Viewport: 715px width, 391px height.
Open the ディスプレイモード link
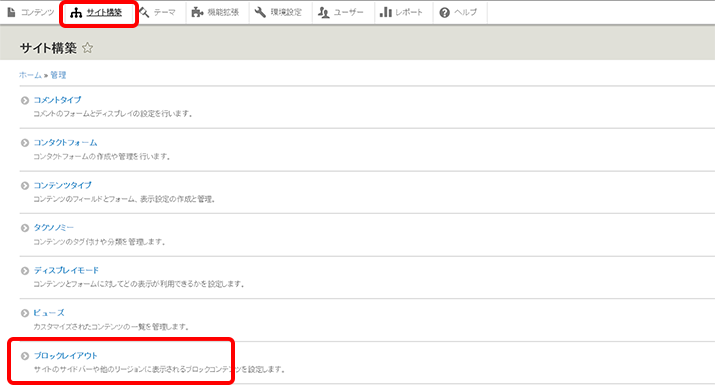click(x=66, y=271)
